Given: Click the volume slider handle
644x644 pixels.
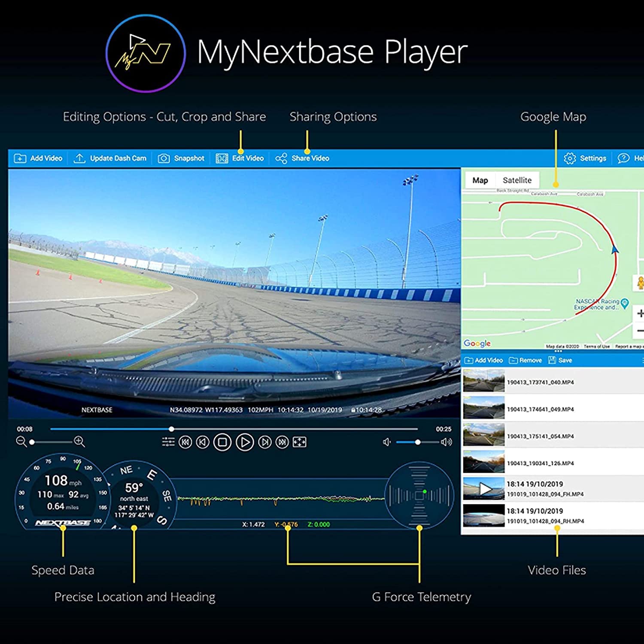Looking at the screenshot, I should coord(417,442).
